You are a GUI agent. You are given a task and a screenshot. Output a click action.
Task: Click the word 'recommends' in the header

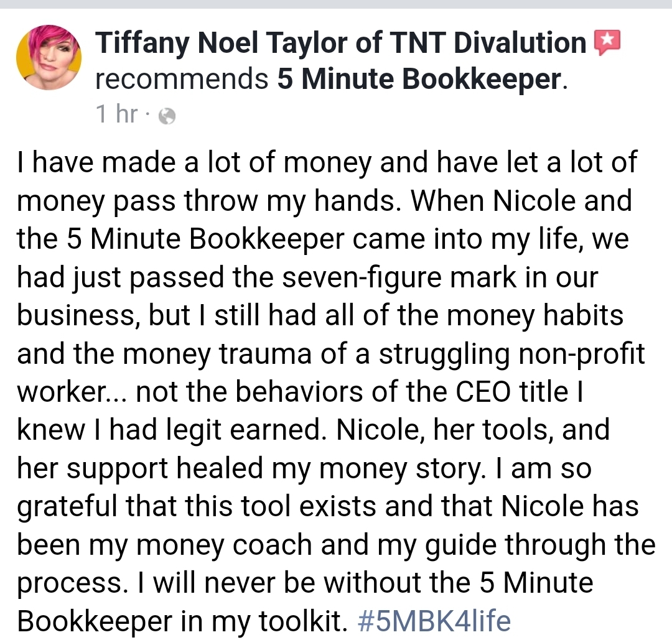[x=182, y=80]
